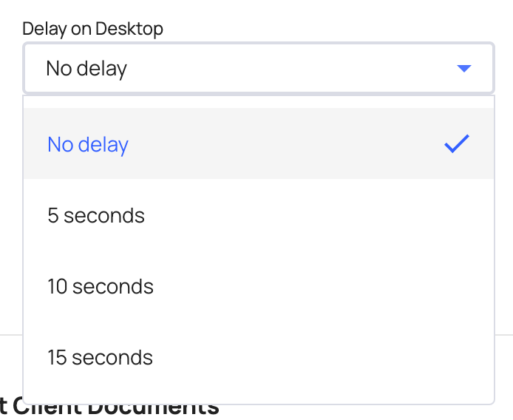The image size is (513, 420).
Task: Click the checkmark beside No delay
Action: (457, 144)
